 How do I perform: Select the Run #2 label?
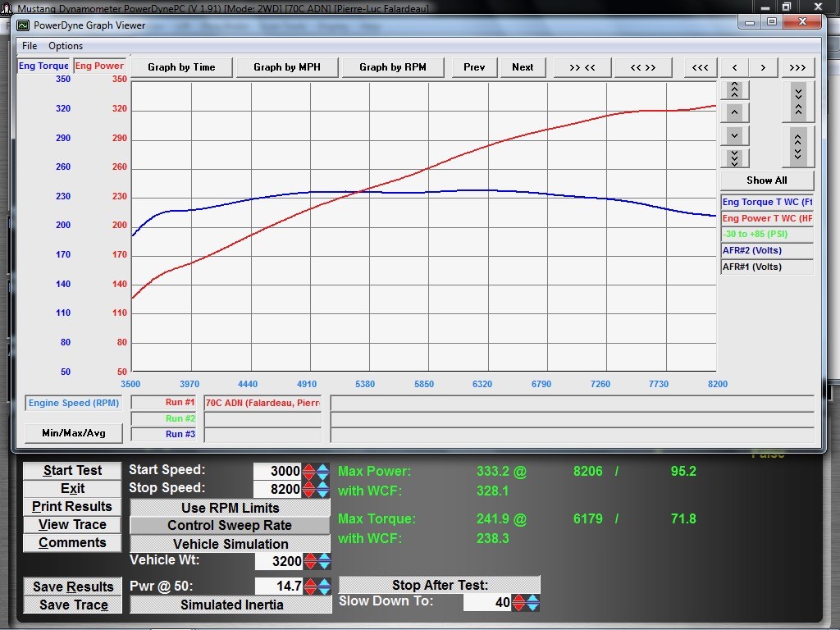(164, 419)
